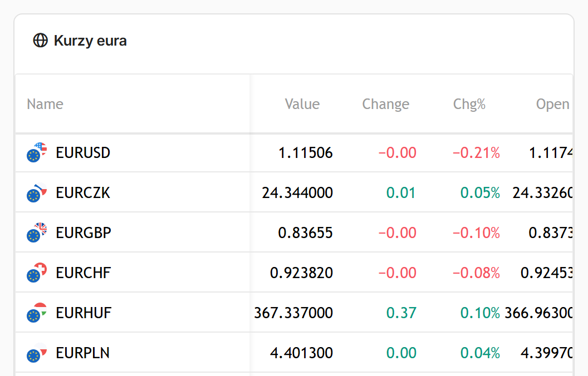The image size is (588, 376).
Task: Click the EURGBP flag pair icon
Action: [x=37, y=232]
